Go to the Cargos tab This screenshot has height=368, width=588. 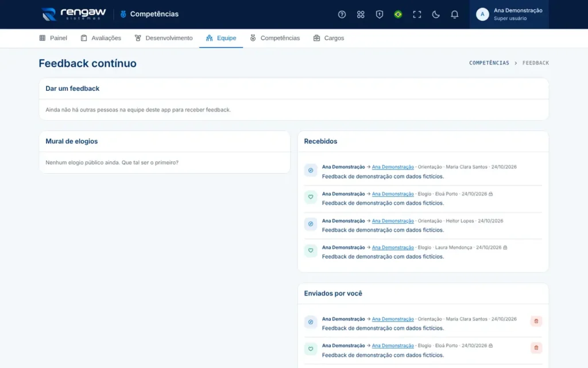pyautogui.click(x=328, y=38)
